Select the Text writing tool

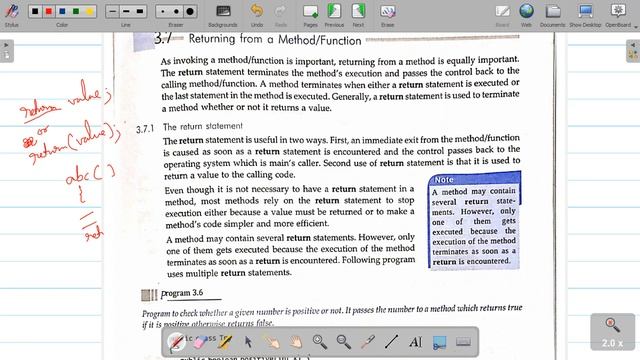tap(415, 342)
